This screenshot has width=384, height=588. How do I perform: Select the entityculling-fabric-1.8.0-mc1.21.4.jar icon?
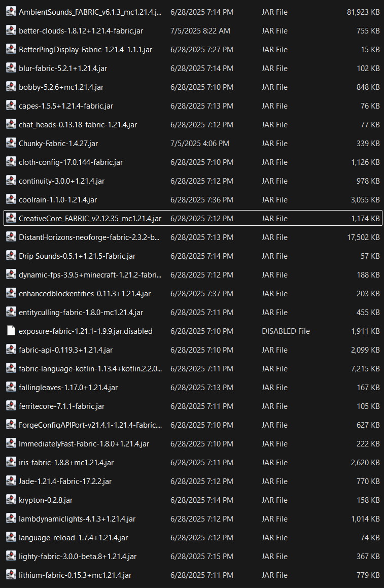click(x=11, y=312)
